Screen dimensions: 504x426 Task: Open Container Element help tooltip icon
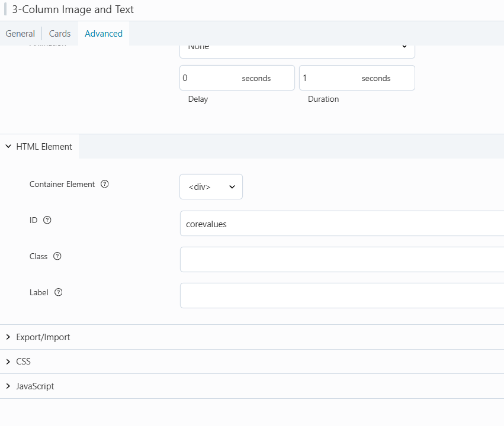click(105, 184)
